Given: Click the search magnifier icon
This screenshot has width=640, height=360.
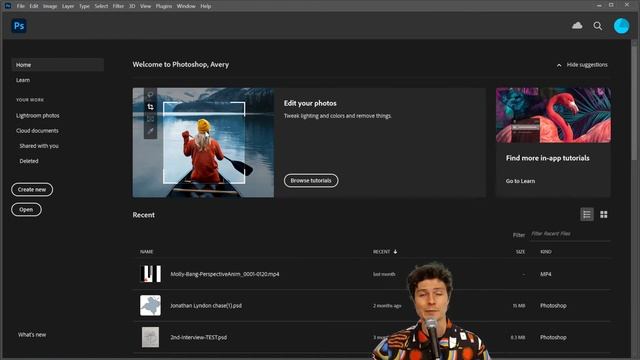Looking at the screenshot, I should pos(598,26).
